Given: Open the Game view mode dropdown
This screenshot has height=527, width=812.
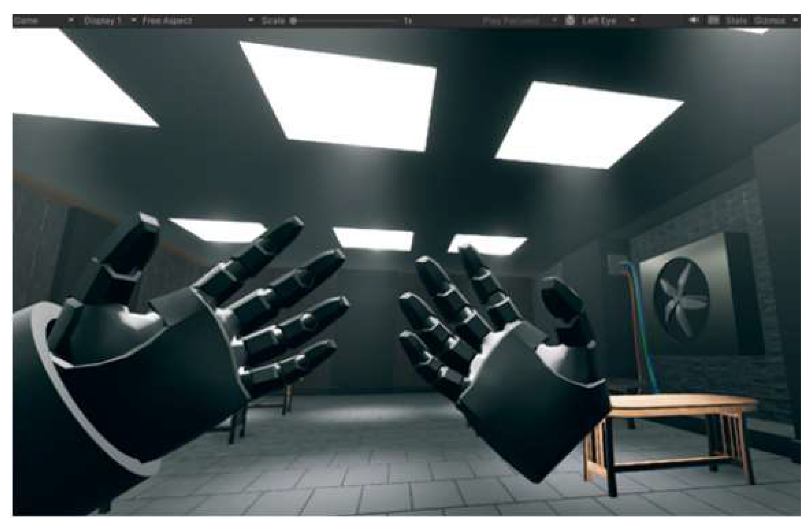Looking at the screenshot, I should (x=71, y=20).
